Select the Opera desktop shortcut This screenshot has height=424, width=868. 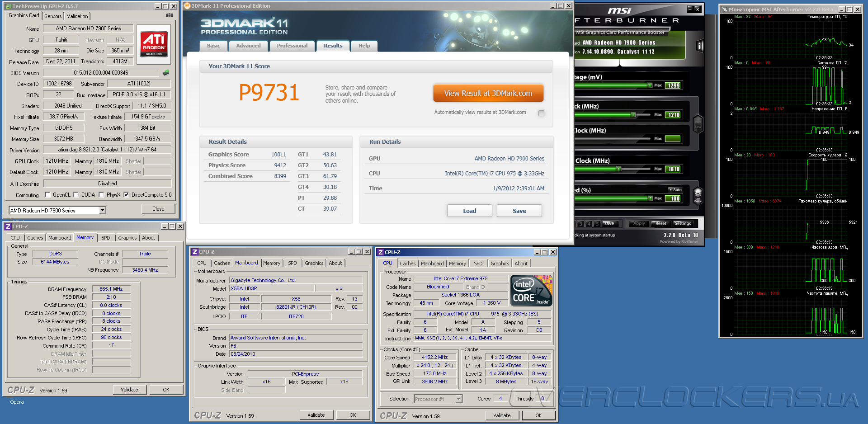(17, 402)
